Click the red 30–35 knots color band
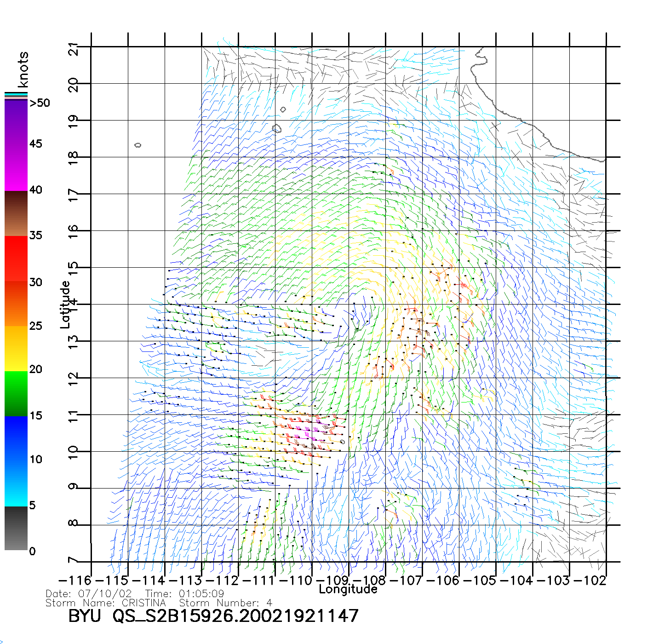Screen dimensions: 653x644 (x=16, y=259)
